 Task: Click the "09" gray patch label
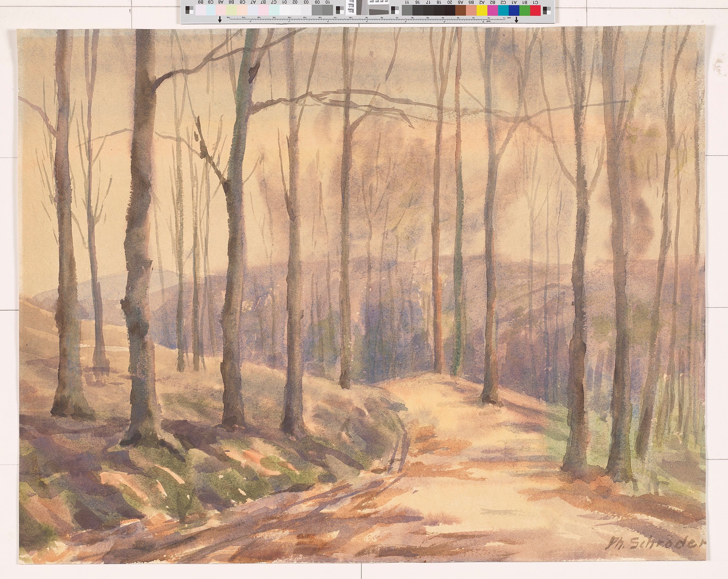click(317, 2)
